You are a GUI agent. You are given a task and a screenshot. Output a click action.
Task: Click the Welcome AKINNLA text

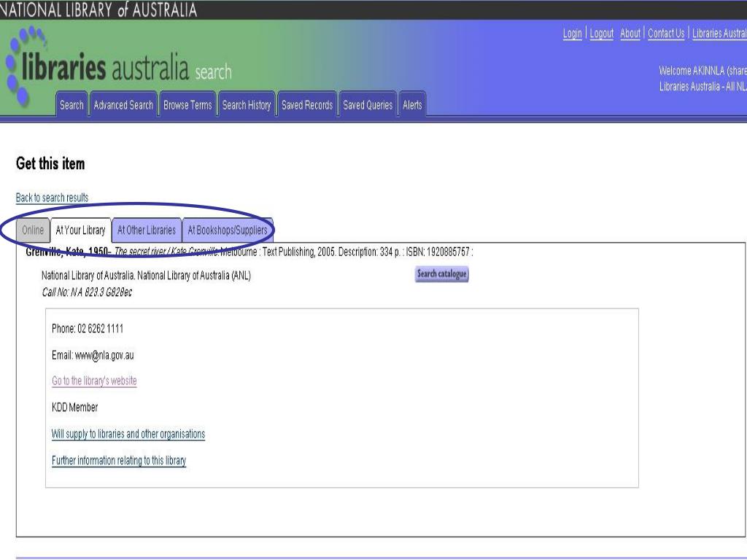pos(703,71)
